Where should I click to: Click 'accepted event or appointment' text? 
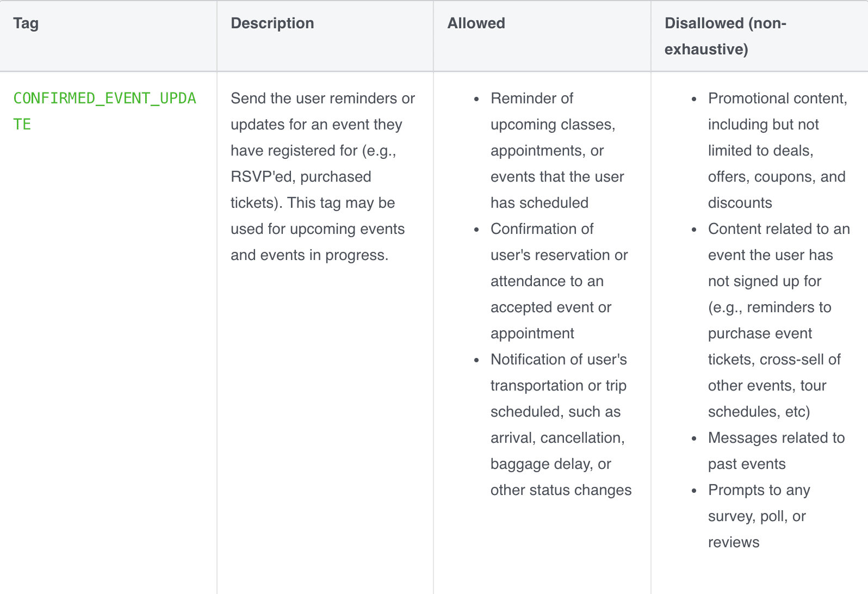coord(551,320)
